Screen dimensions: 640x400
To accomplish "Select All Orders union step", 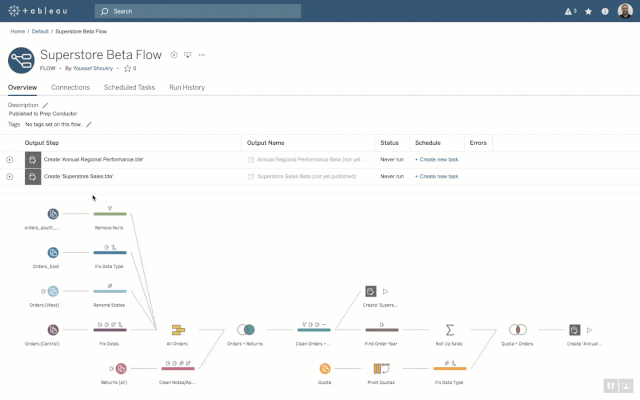I will [x=178, y=330].
